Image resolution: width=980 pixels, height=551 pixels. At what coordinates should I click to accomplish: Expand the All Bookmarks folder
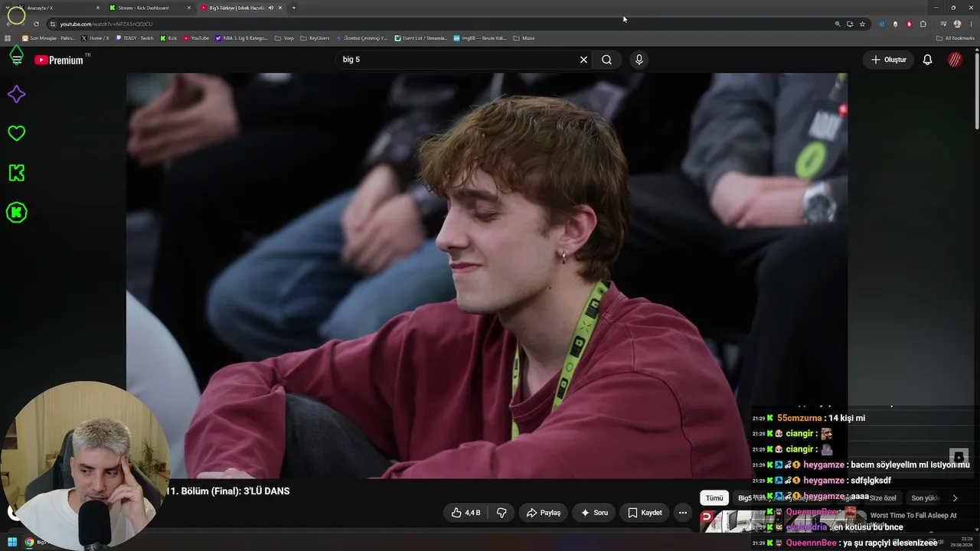(x=955, y=38)
